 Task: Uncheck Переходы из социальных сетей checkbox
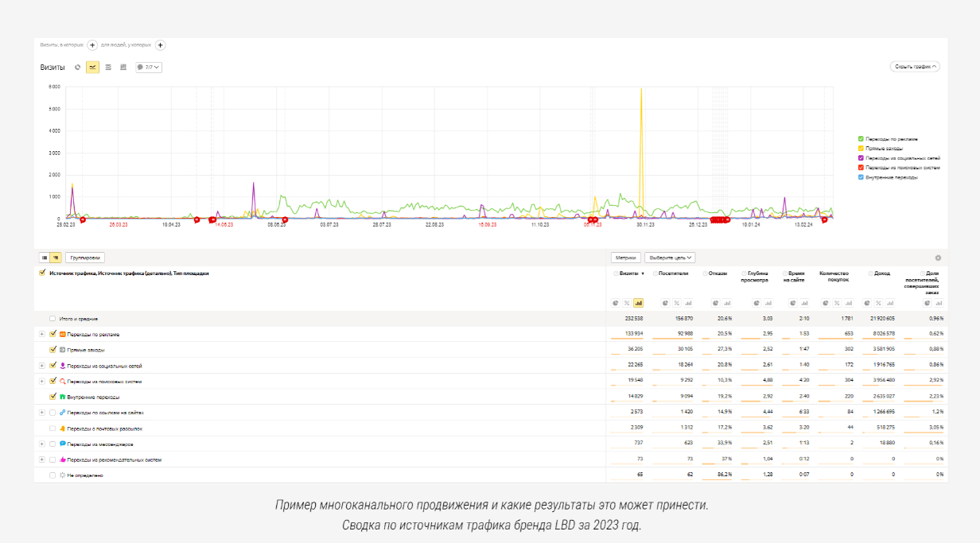click(x=52, y=365)
